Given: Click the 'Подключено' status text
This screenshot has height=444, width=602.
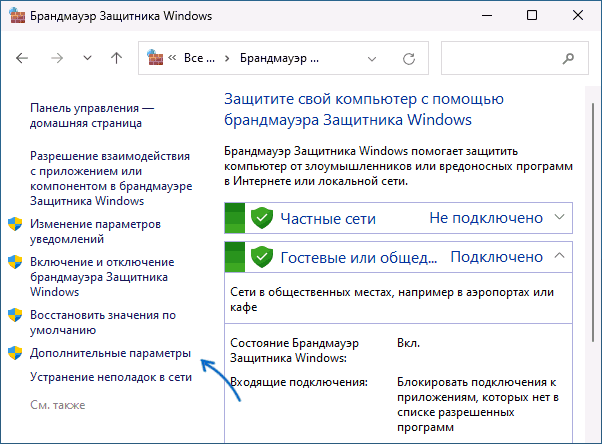Looking at the screenshot, I should click(x=496, y=257).
